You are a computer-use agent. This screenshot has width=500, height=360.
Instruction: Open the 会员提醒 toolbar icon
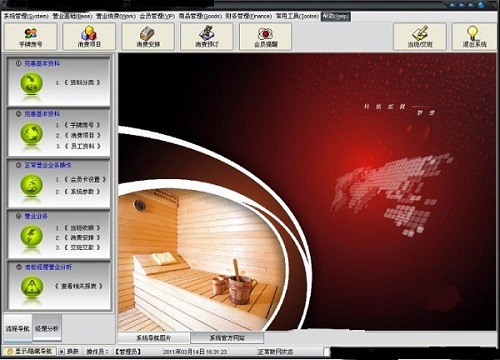[265, 34]
